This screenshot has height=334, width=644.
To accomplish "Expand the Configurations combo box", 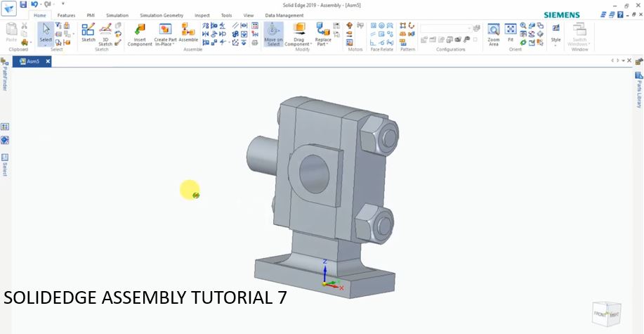I will [x=447, y=28].
